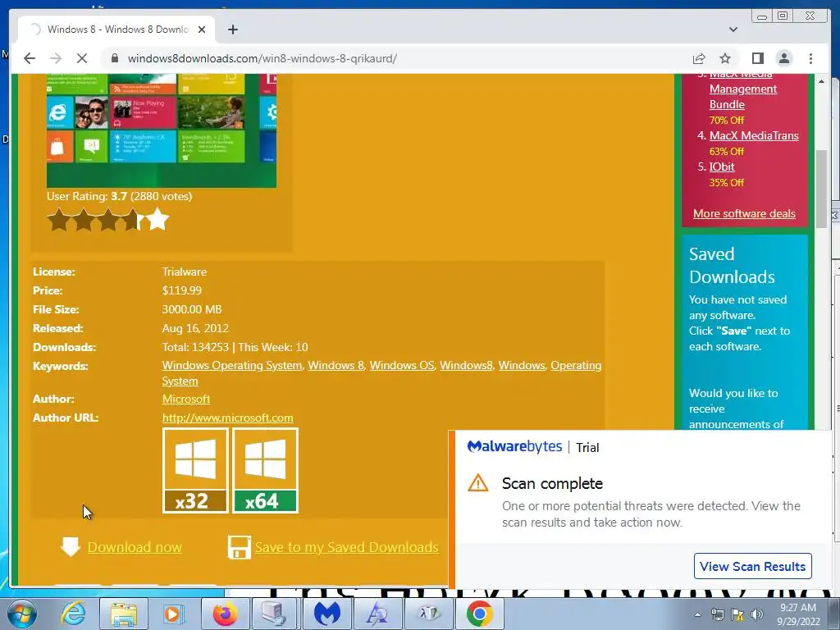This screenshot has height=630, width=840.
Task: Open the http://www.microsoft.com link
Action: pos(228,418)
